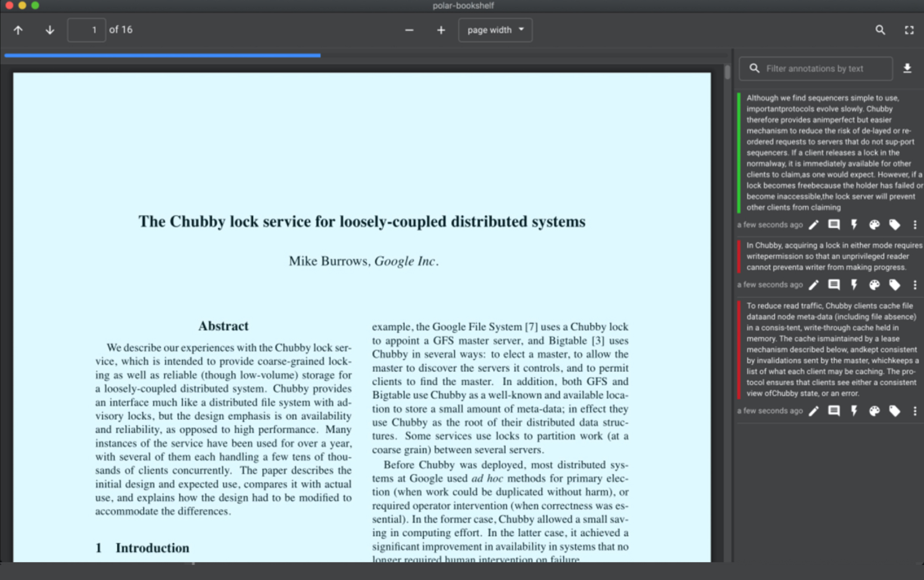The width and height of the screenshot is (924, 580).
Task: Add comment to 'In Chubby, acquiring a lock' annotation
Action: [834, 285]
